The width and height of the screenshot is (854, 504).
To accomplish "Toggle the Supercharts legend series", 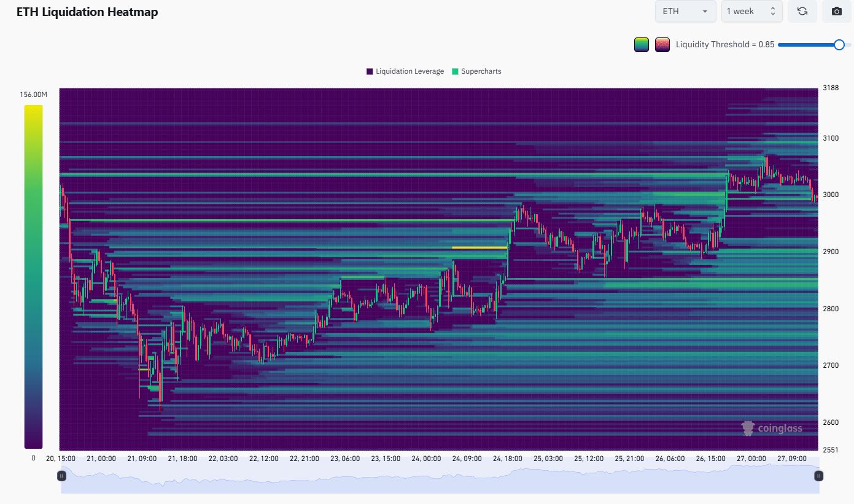I will (476, 71).
